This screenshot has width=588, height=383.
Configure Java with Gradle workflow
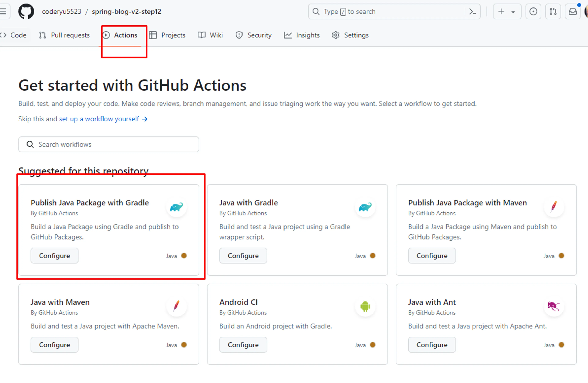243,255
